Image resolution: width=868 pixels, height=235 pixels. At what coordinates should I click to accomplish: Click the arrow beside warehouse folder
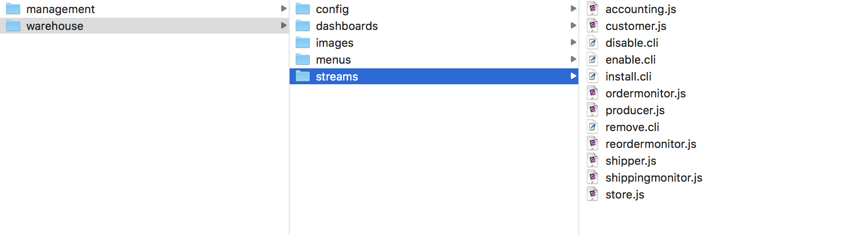(284, 25)
